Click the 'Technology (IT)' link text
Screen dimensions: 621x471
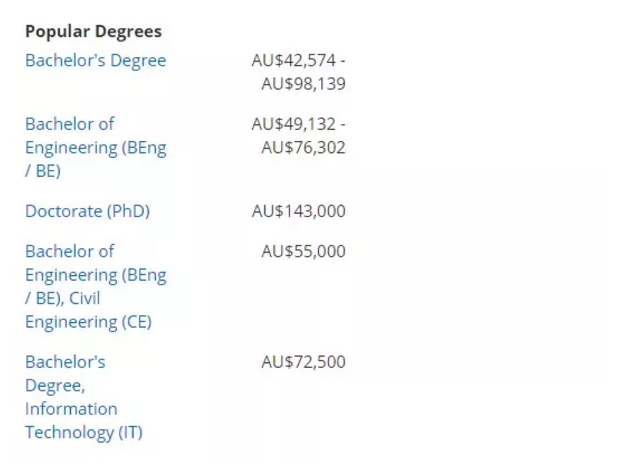pos(84,433)
